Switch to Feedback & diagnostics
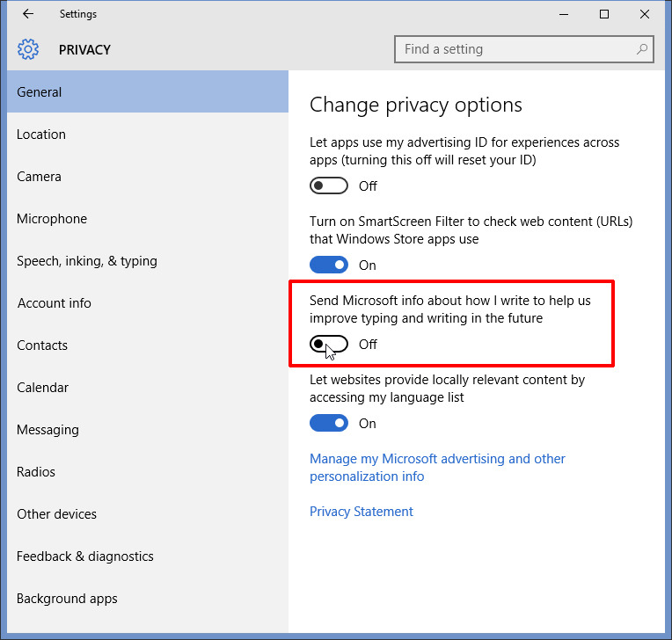The height and width of the screenshot is (640, 672). coord(85,556)
